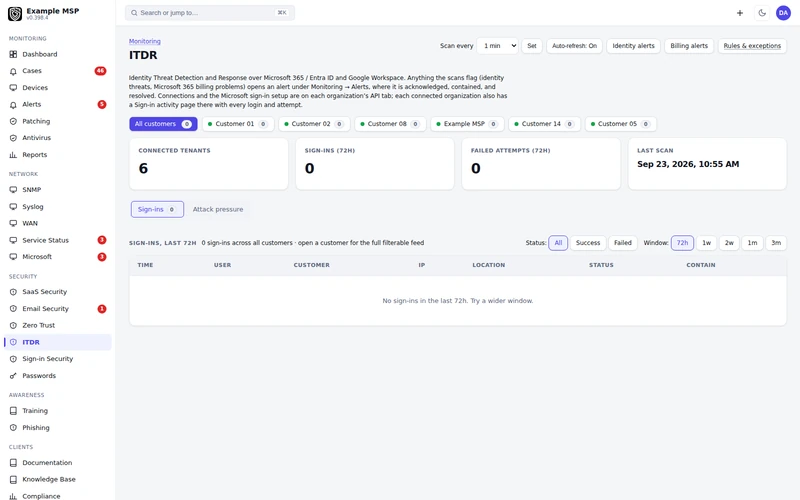Click the TIME column header
Image resolution: width=800 pixels, height=500 pixels.
145,265
